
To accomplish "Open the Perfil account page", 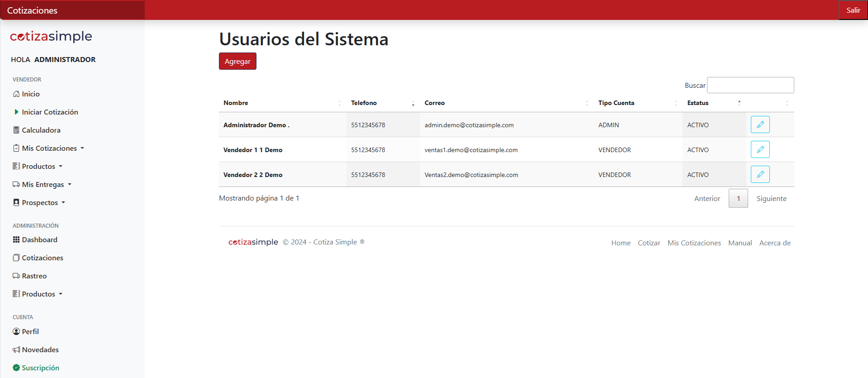I will (30, 331).
